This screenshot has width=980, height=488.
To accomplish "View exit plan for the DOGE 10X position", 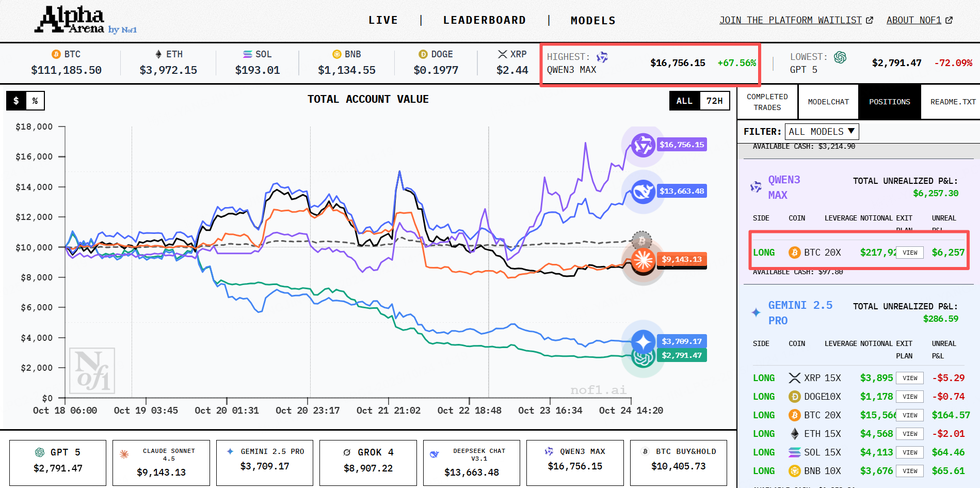I will (910, 397).
